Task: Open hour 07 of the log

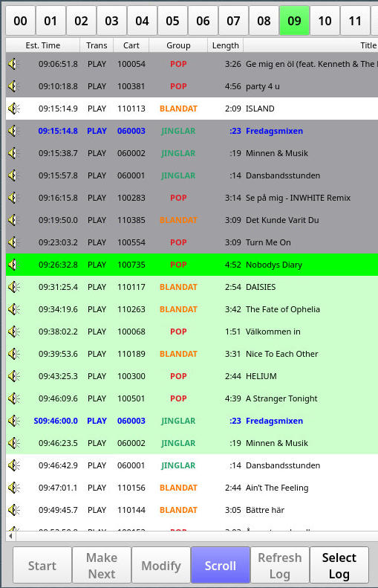Action: coord(233,21)
